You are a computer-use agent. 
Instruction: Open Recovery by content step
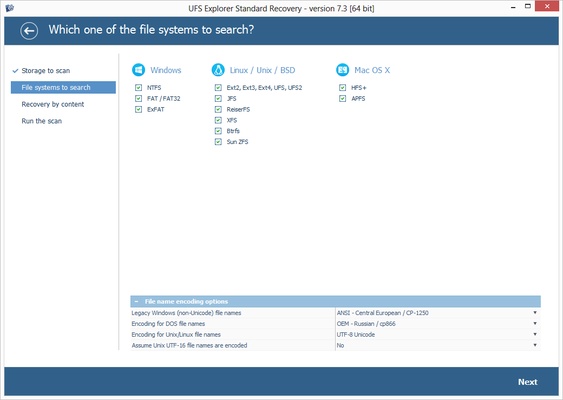53,104
